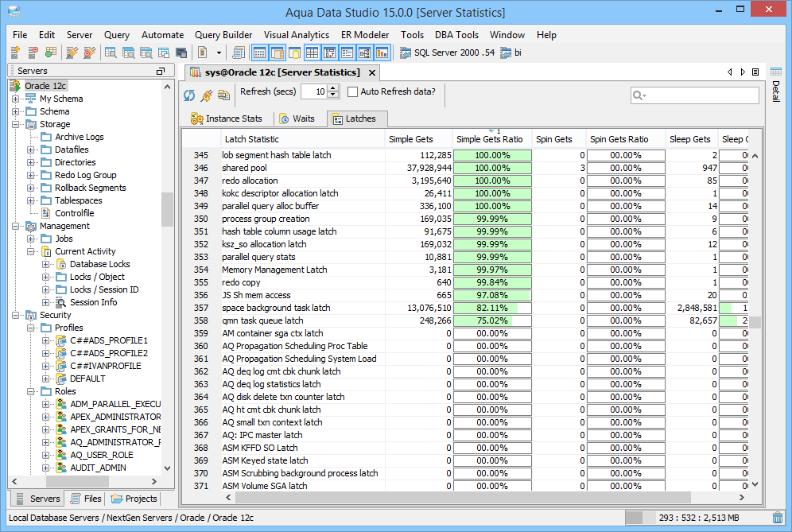Close the sys@Oracle 12c Server Statistics tab
Image resolution: width=792 pixels, height=532 pixels.
coord(372,72)
